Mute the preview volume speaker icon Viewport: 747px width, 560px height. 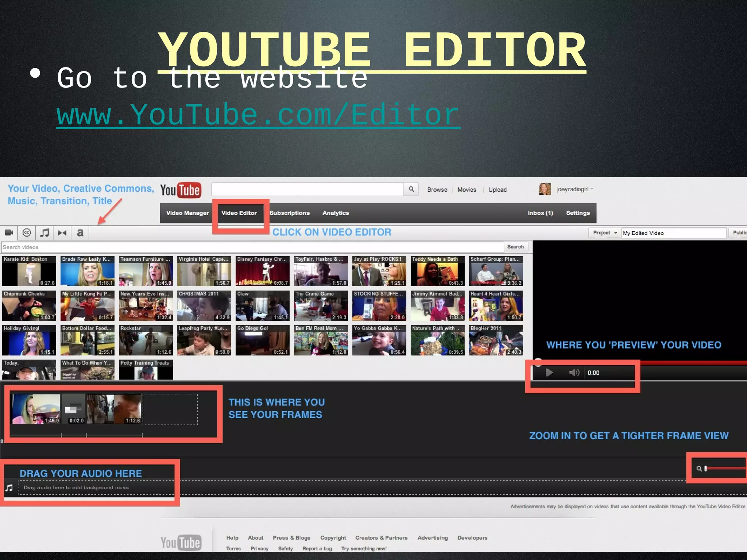574,373
